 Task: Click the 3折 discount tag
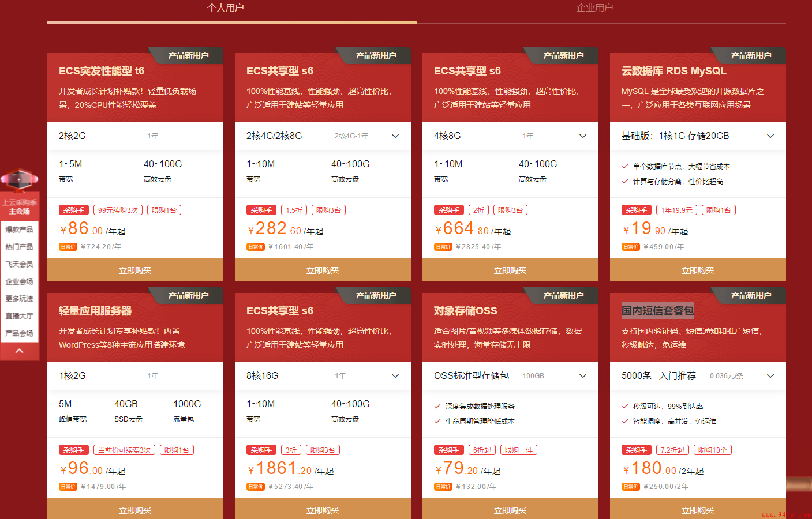(291, 450)
